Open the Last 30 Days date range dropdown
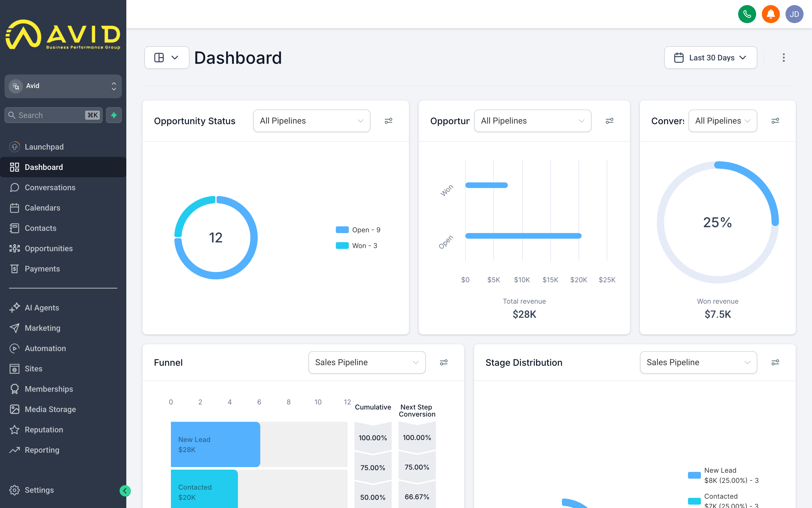The image size is (812, 508). pos(711,58)
